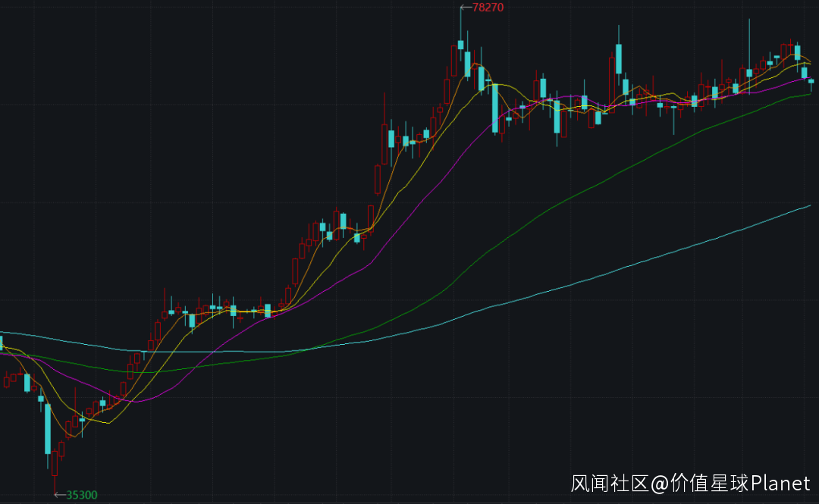Click the large cyan candle before the 35300 low
The width and height of the screenshot is (819, 504).
[48, 428]
